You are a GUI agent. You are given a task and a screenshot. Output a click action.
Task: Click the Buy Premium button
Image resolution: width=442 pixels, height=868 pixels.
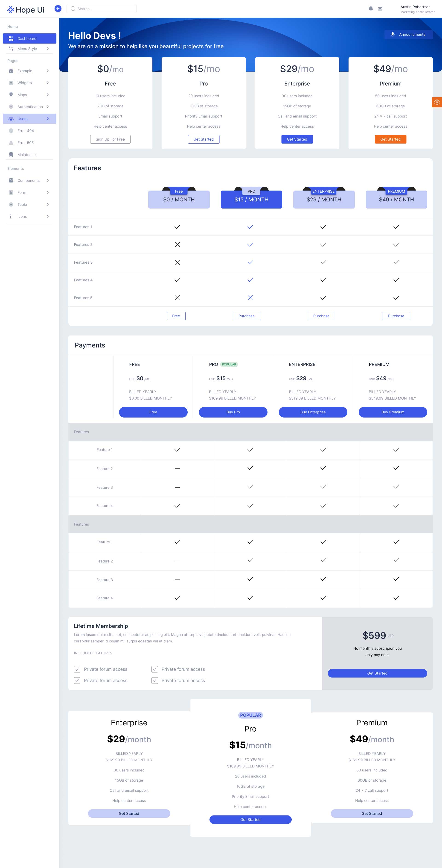pos(393,412)
